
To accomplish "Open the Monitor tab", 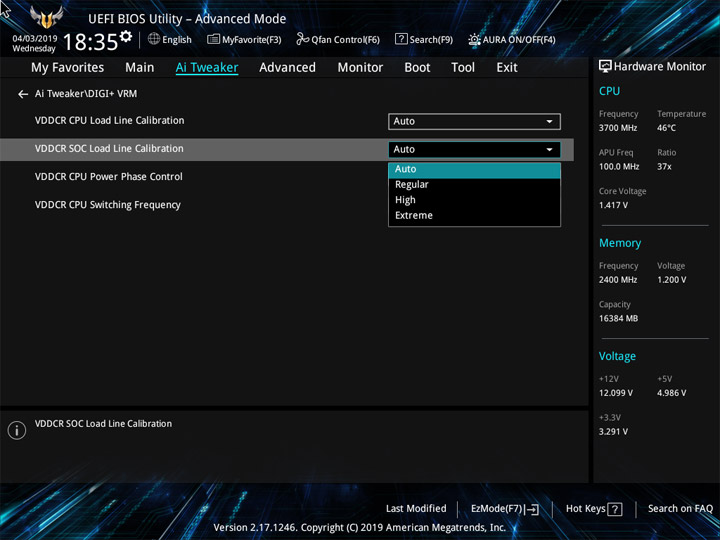I will pos(360,68).
